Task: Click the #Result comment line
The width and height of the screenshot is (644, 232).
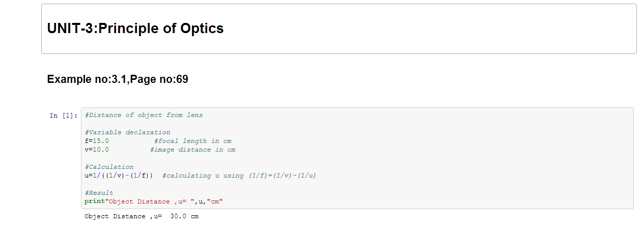Action: [99, 193]
